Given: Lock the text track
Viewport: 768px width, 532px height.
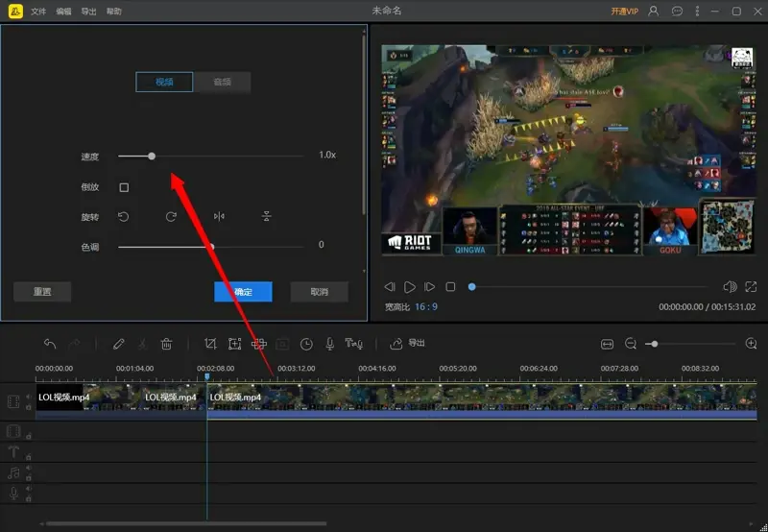Looking at the screenshot, I should point(29,457).
